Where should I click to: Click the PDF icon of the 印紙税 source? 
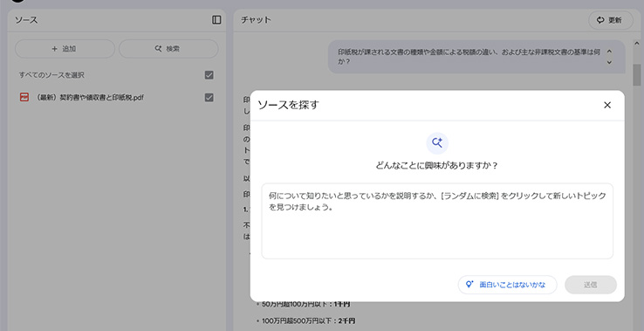(x=24, y=98)
